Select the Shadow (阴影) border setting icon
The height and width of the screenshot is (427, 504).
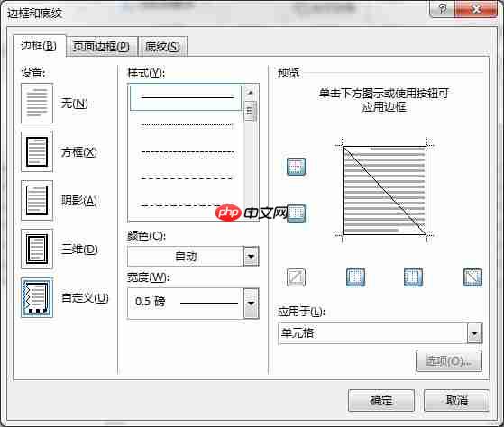37,201
